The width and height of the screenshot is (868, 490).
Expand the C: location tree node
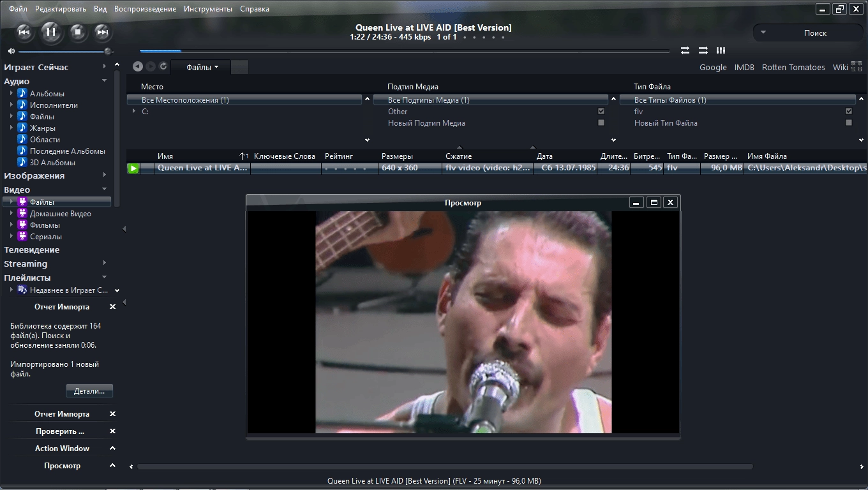pyautogui.click(x=134, y=112)
